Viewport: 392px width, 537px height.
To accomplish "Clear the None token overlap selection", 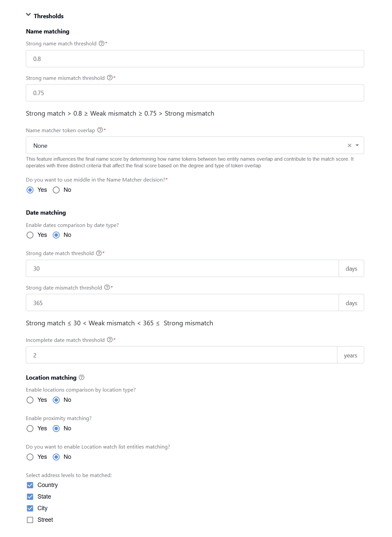I will point(349,145).
